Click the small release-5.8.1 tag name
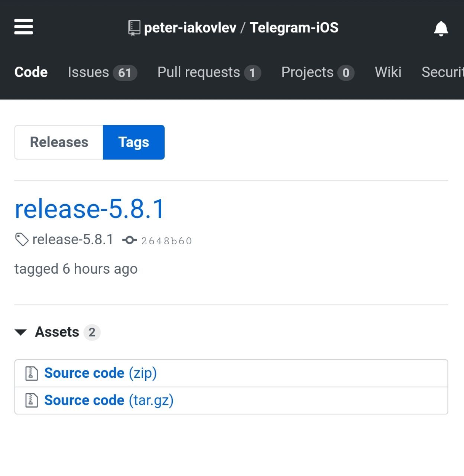464x476 pixels. [x=73, y=240]
